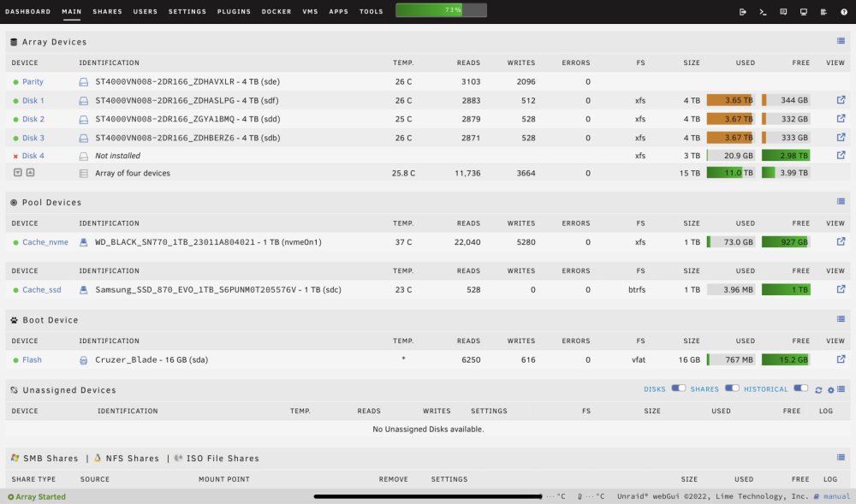Click the Disk 1 used 3.65 TB bar

(x=730, y=100)
